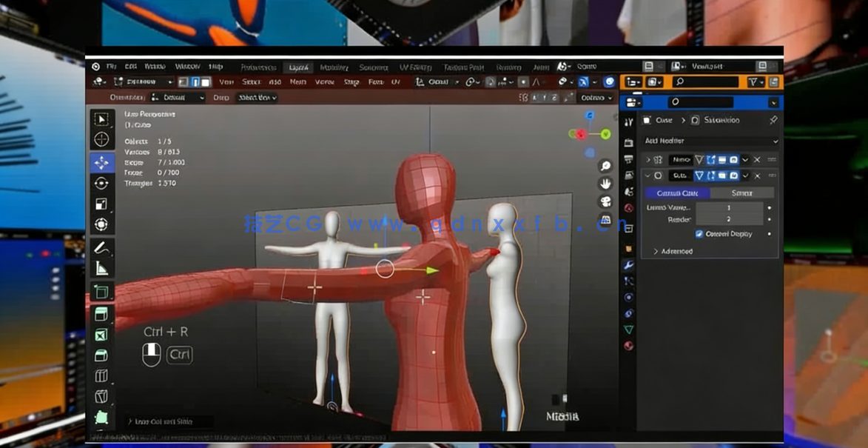Enable the Optimal Display checkbox
This screenshot has height=448, width=868.
(698, 234)
